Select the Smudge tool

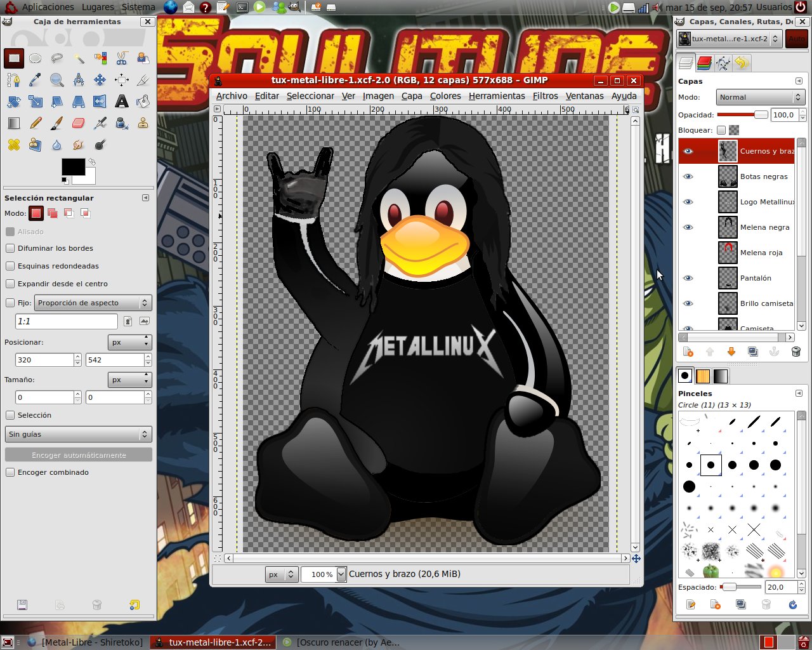(79, 145)
